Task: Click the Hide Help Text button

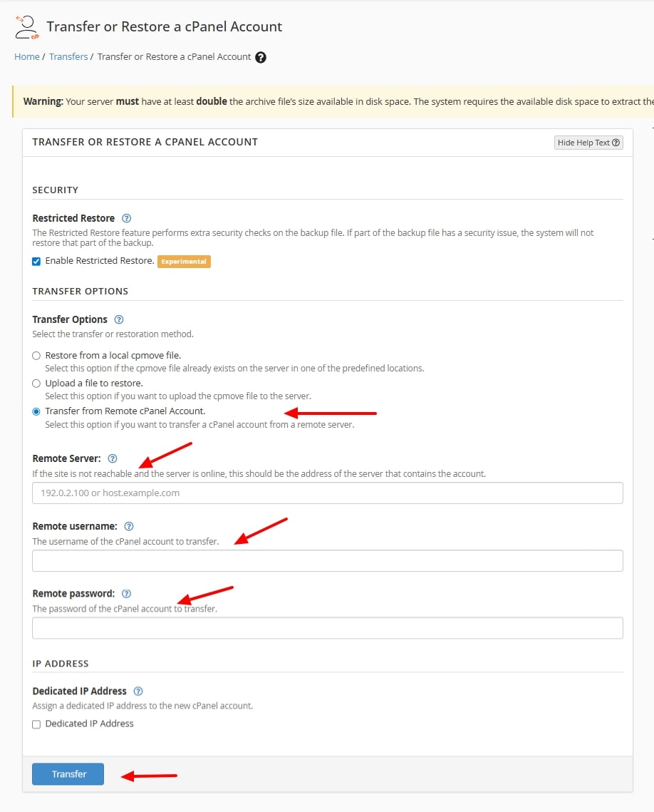Action: click(x=588, y=143)
